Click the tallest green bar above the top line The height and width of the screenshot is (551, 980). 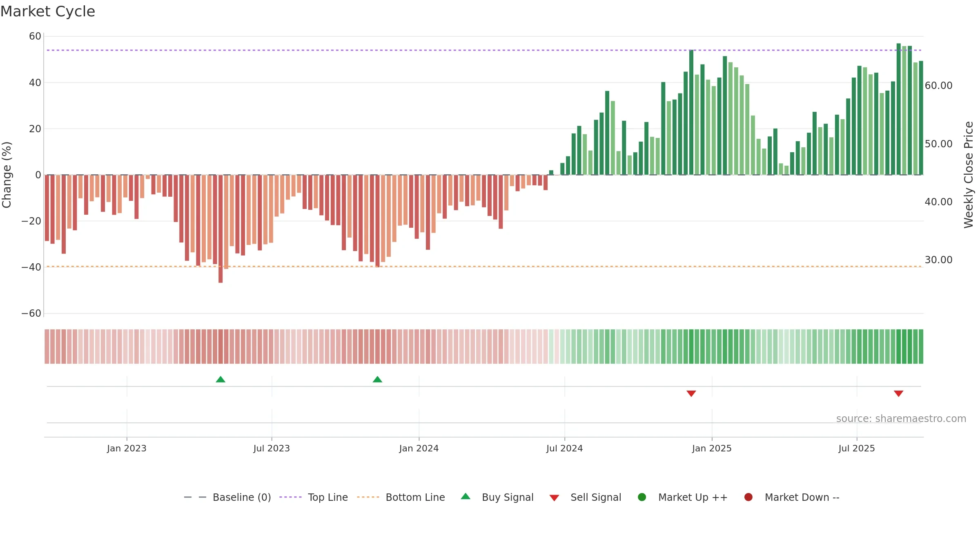tap(898, 109)
